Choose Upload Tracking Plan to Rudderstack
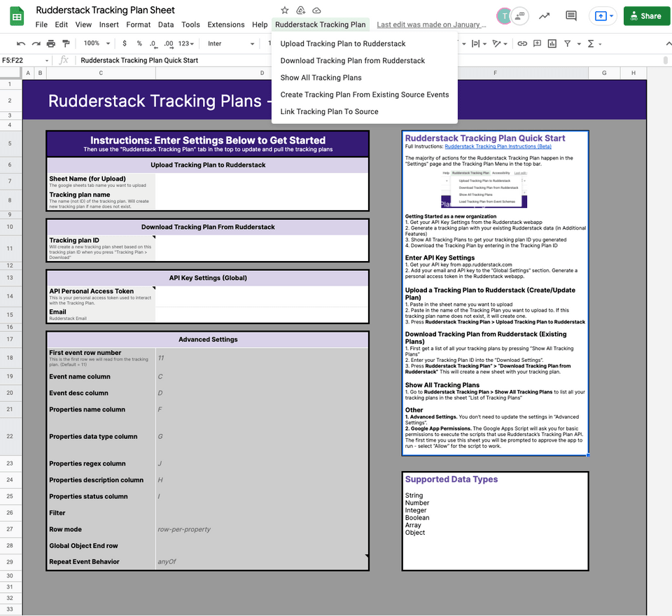This screenshot has height=616, width=672. pos(343,43)
